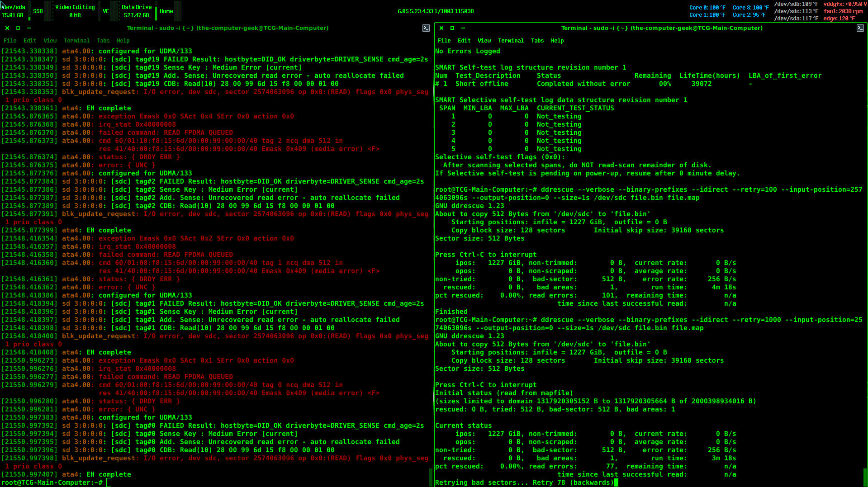Close the right terminal window
The image size is (868, 487).
pyautogui.click(x=441, y=28)
